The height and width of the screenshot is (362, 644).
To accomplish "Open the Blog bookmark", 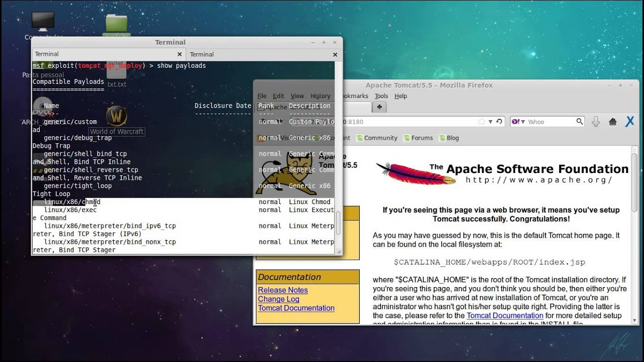I will [x=449, y=138].
